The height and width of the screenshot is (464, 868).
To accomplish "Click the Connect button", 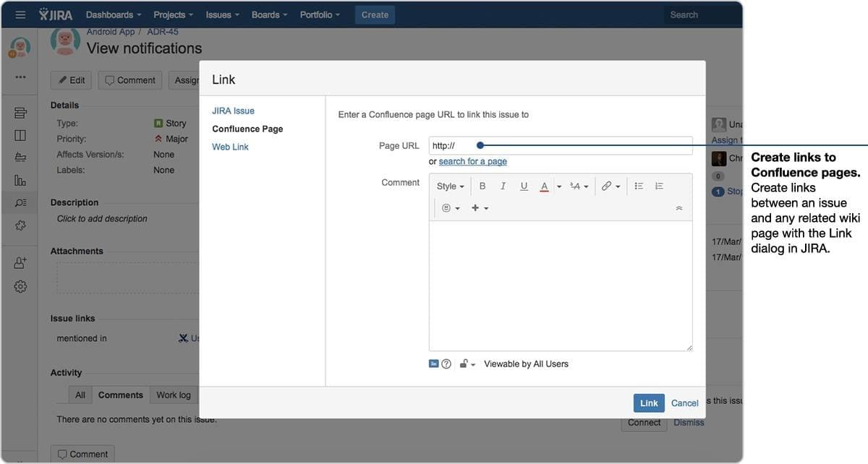I will click(x=644, y=423).
